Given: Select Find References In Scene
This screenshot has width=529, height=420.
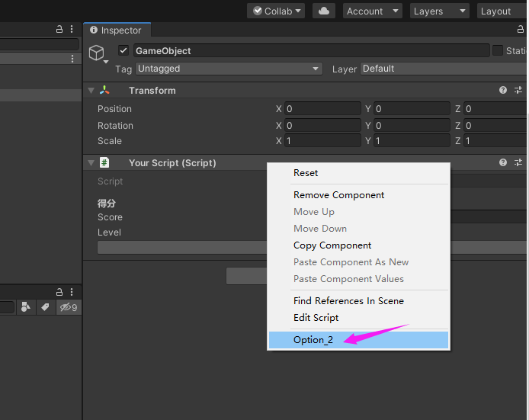Looking at the screenshot, I should (358, 300).
